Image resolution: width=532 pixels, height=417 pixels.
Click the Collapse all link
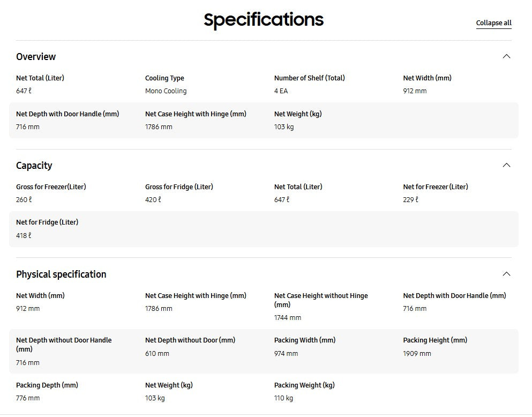(x=493, y=23)
